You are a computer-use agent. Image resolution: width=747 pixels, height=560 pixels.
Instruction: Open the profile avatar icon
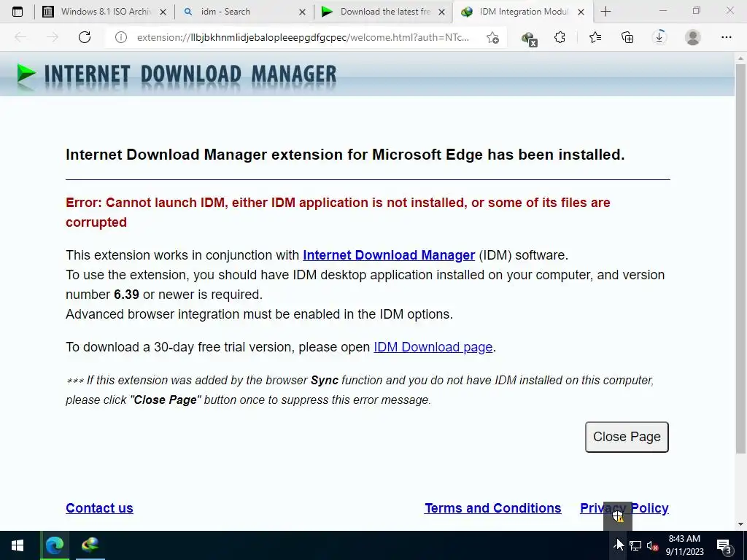pyautogui.click(x=693, y=37)
